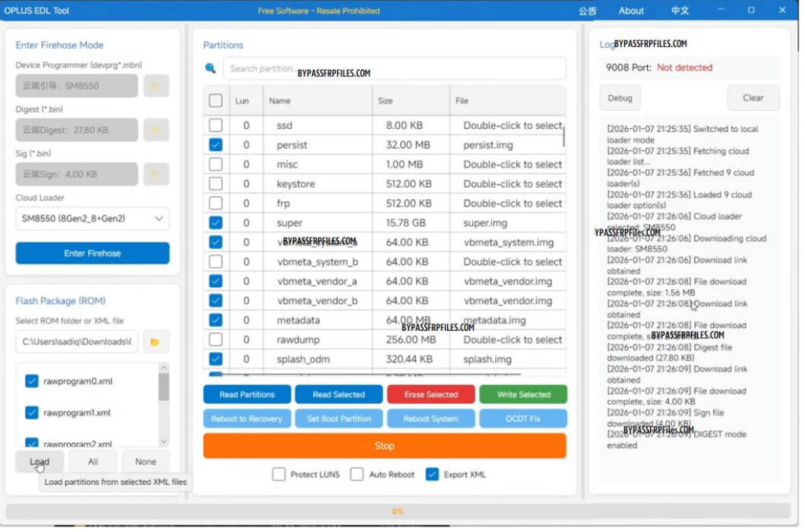
Task: Check the misc partition checkbox
Action: click(215, 164)
